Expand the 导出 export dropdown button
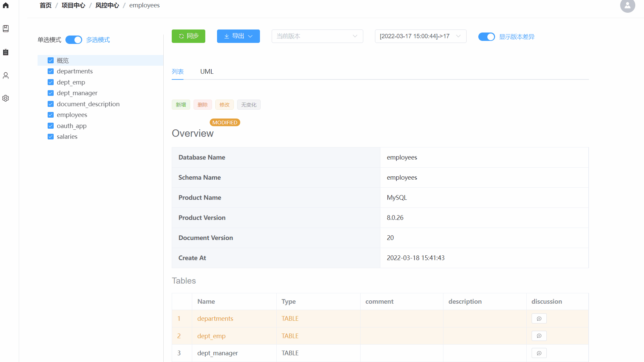 [x=238, y=36]
